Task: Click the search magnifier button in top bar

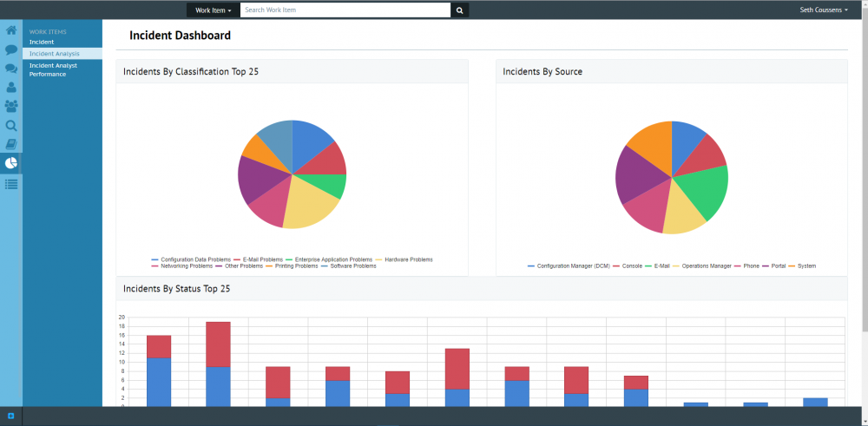Action: [459, 10]
